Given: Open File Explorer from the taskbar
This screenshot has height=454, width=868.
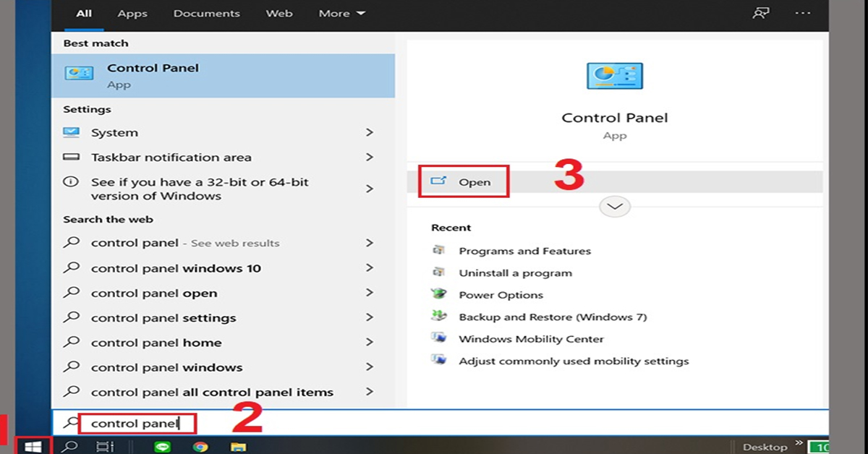Looking at the screenshot, I should click(x=238, y=446).
